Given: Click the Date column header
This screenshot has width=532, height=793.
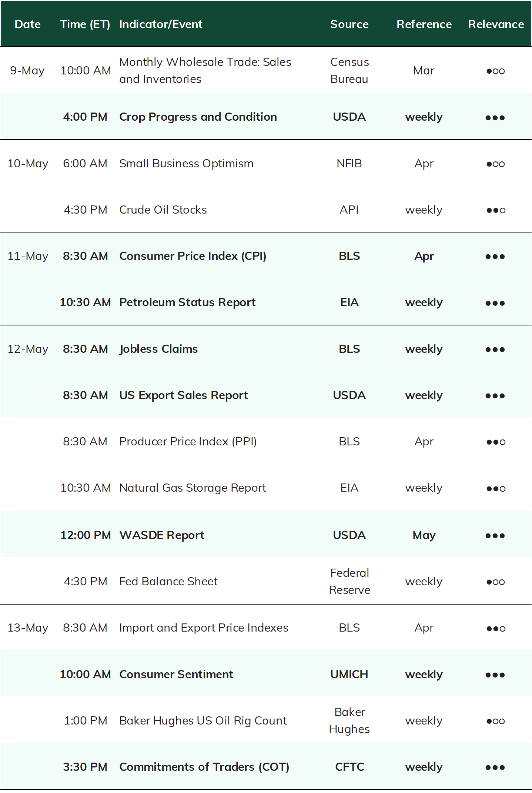Looking at the screenshot, I should 28,24.
